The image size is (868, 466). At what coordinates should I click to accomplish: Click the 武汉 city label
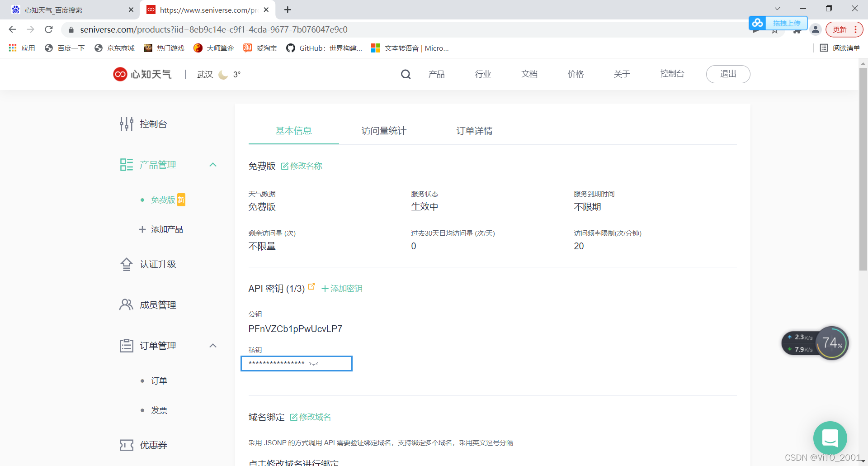coord(205,75)
